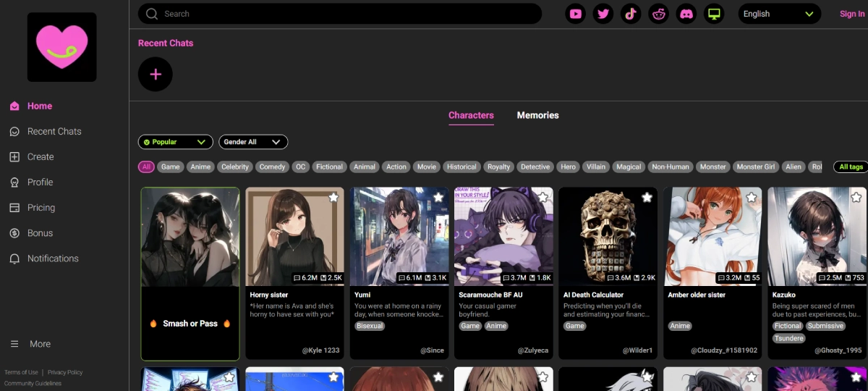
Task: Click the Discord server icon
Action: tap(686, 14)
